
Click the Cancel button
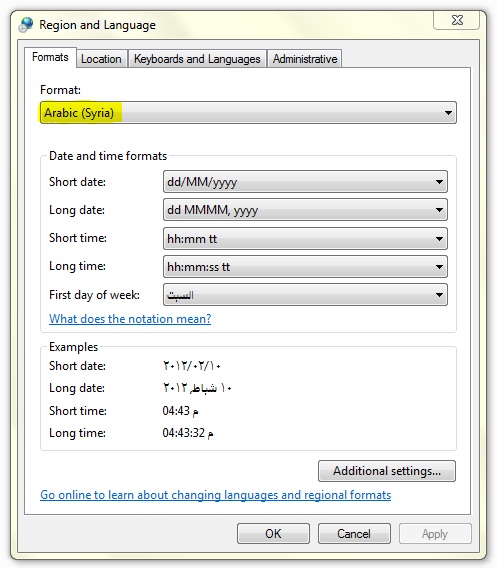(x=354, y=534)
